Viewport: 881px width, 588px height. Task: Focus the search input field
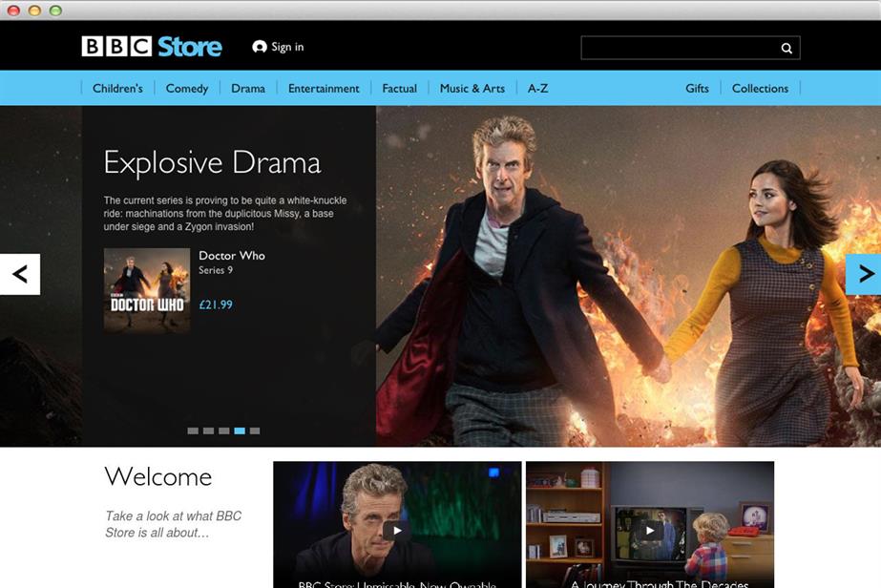690,48
